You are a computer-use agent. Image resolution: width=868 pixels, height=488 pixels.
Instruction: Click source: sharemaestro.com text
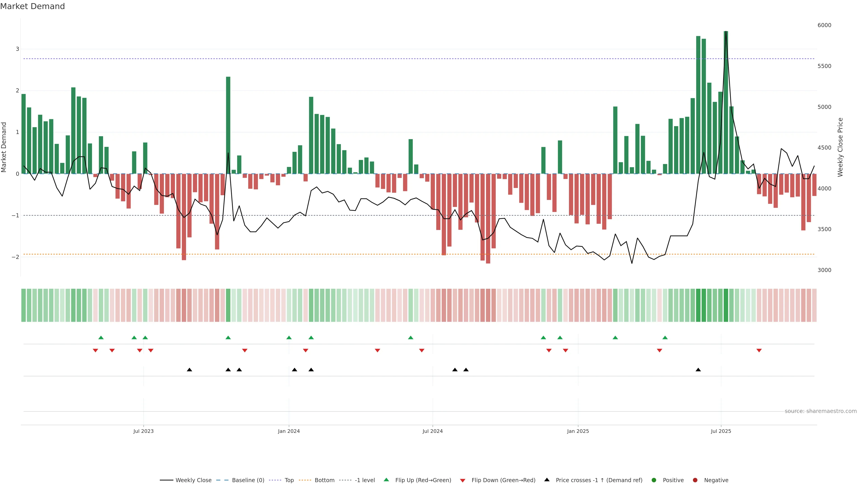[821, 411]
